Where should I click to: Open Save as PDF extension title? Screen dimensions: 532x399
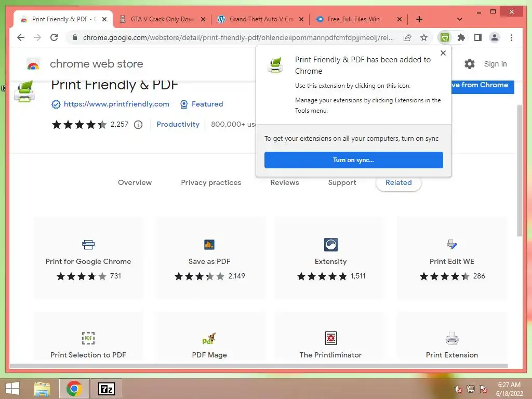point(209,261)
